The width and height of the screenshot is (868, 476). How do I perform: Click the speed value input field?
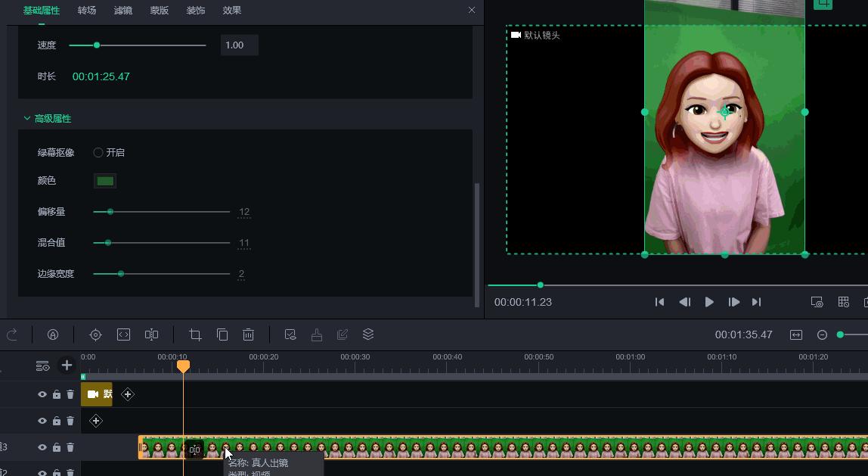pyautogui.click(x=239, y=45)
